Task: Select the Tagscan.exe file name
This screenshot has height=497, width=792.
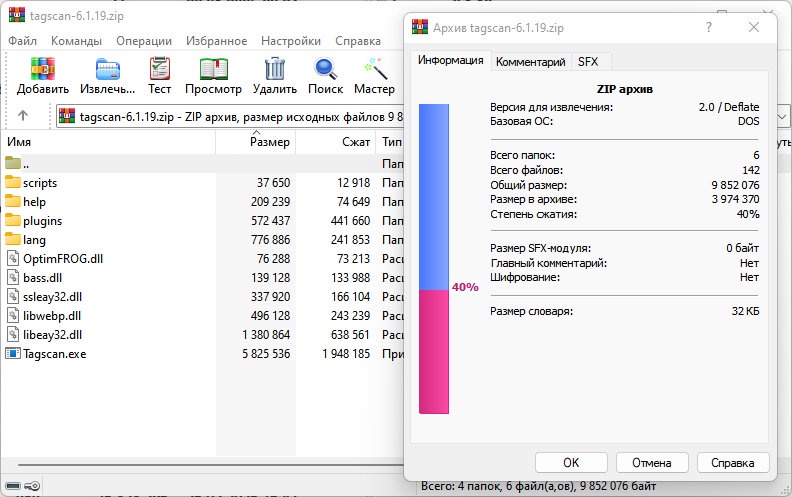Action: (55, 354)
